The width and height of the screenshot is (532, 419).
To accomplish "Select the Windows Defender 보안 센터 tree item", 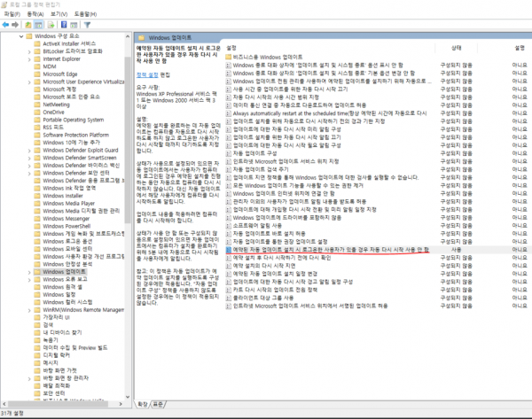I will (76, 173).
